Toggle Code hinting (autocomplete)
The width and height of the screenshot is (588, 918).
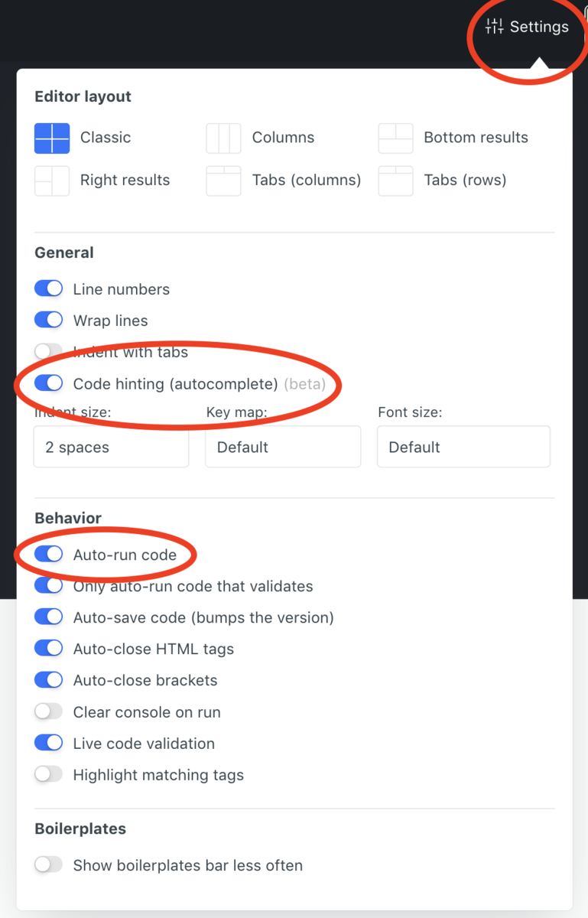click(48, 383)
